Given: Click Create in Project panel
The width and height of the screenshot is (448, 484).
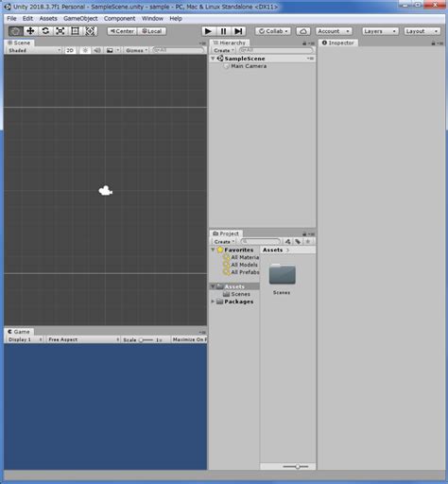Looking at the screenshot, I should click(224, 242).
